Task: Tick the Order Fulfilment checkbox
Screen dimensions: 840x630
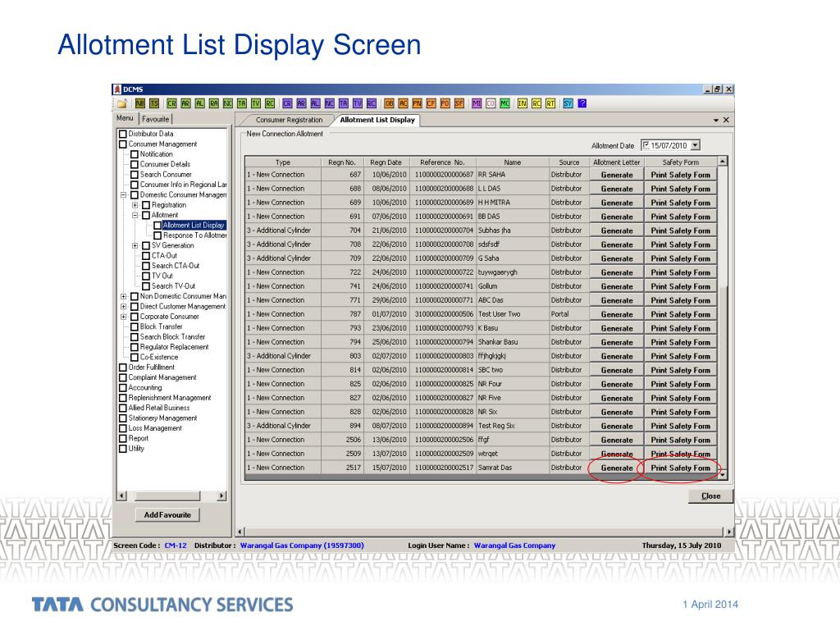Action: 123,367
